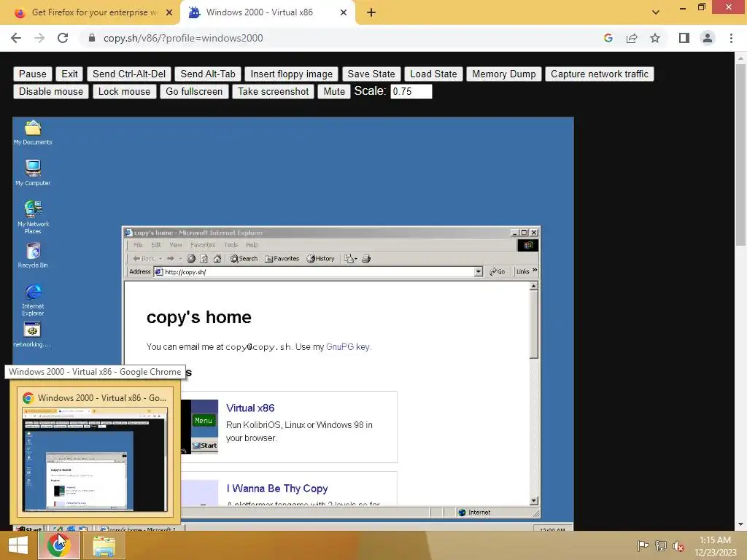Open IE History pane
Viewport: 747px width, 560px height.
pos(321,259)
